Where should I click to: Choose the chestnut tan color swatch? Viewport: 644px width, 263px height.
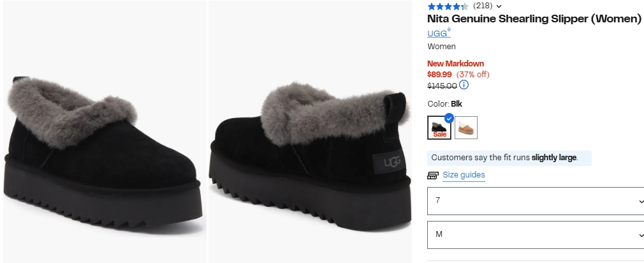click(x=466, y=128)
